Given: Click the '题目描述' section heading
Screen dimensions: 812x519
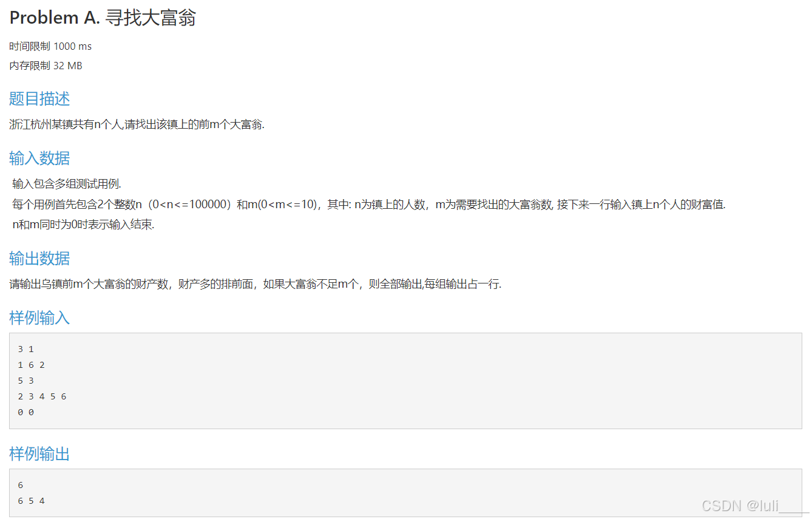Looking at the screenshot, I should tap(39, 99).
